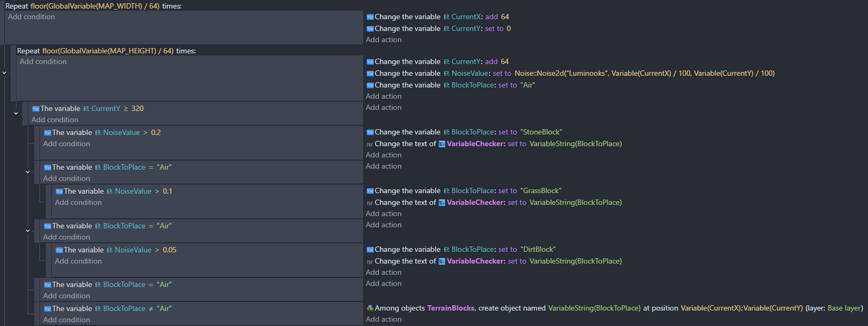The height and width of the screenshot is (326, 868).
Task: Click Add condition in the MAP_WIDTH repeat event
Action: [x=31, y=17]
